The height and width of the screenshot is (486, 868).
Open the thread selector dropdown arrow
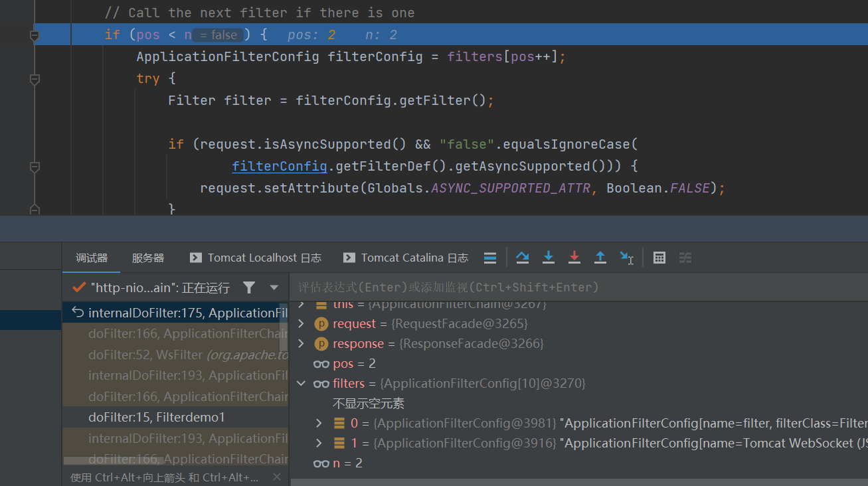[x=274, y=287]
